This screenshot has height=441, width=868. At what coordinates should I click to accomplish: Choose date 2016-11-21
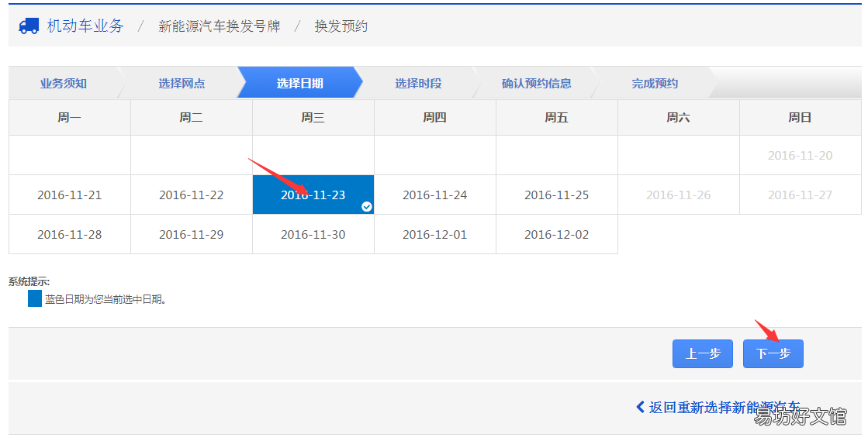[70, 195]
